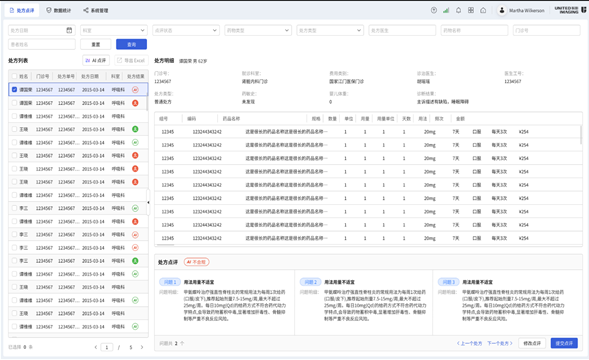Click the share icon on 系统管理 tab
The image size is (589, 360).
(86, 11)
